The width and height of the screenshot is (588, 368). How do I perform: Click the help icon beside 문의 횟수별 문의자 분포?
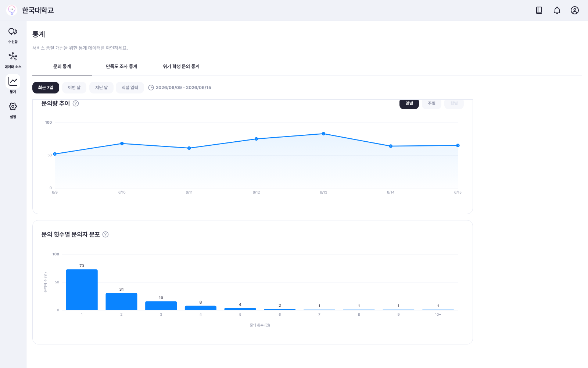tap(105, 234)
